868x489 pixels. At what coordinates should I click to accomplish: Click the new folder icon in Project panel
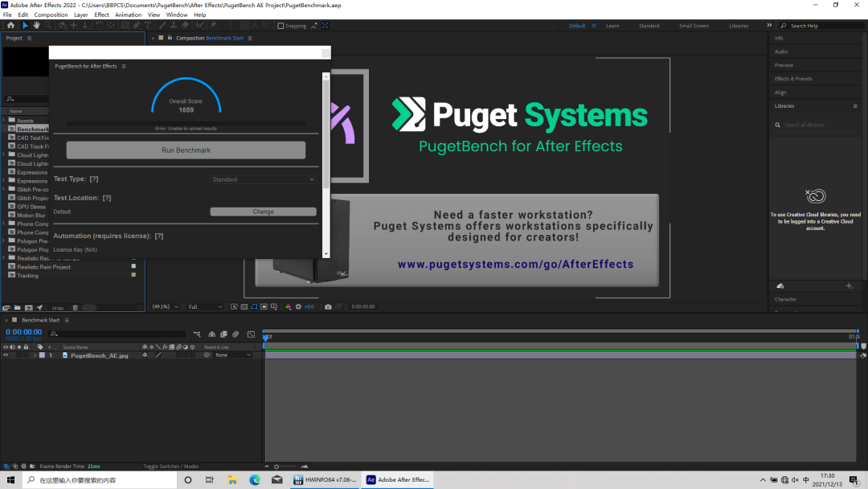[17, 307]
